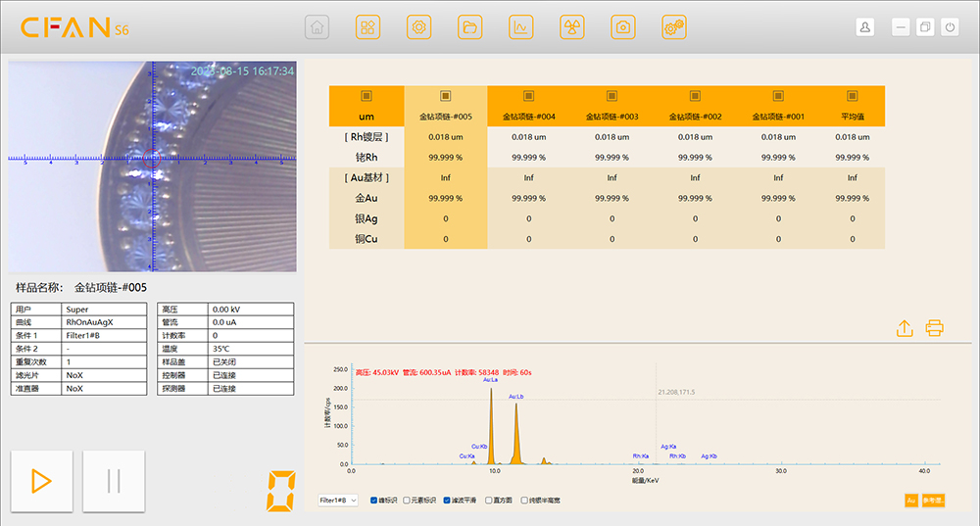Click the RhOnAuAgX curve value
This screenshot has height=526, width=980.
pyautogui.click(x=89, y=322)
